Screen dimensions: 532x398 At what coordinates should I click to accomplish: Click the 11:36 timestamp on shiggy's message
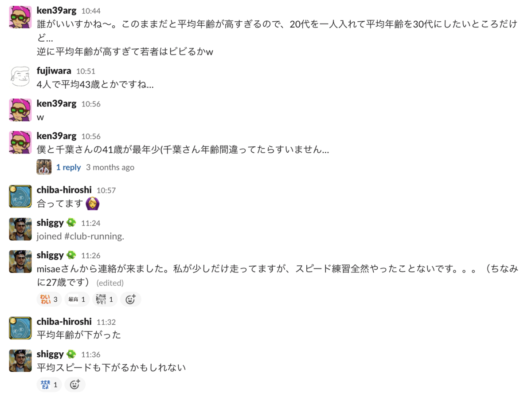click(x=90, y=355)
